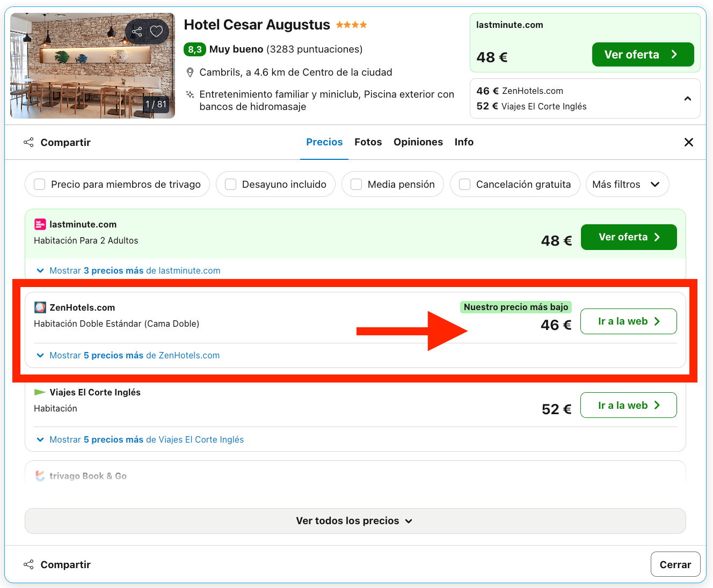The width and height of the screenshot is (713, 588).
Task: Expand 3 more prices from lastminute.com
Action: click(x=128, y=271)
